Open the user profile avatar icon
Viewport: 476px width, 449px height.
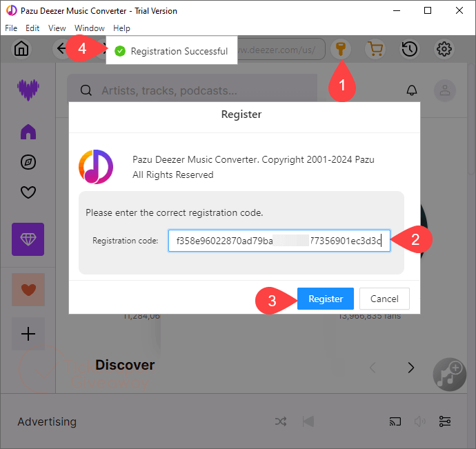click(x=445, y=90)
